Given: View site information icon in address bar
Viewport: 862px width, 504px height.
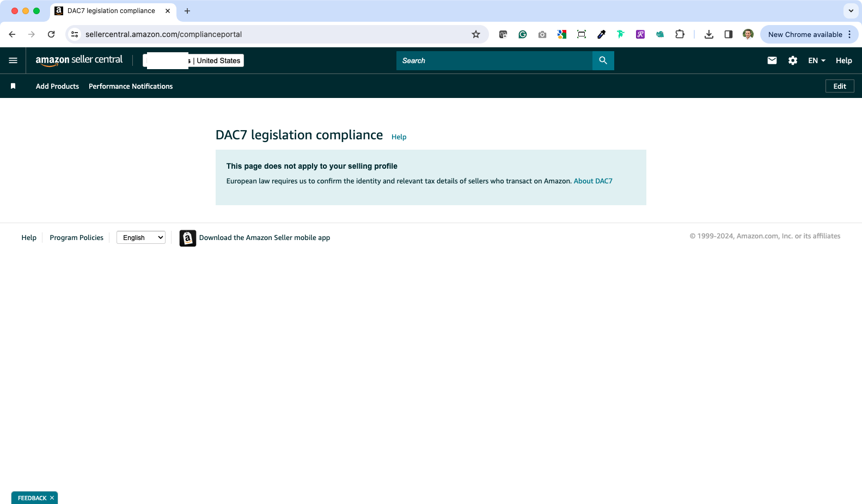Looking at the screenshot, I should pyautogui.click(x=75, y=34).
